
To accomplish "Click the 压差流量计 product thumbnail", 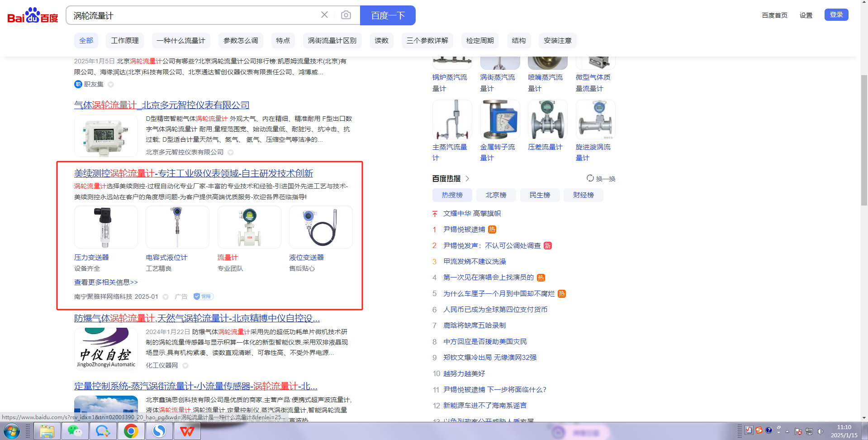I will (547, 120).
